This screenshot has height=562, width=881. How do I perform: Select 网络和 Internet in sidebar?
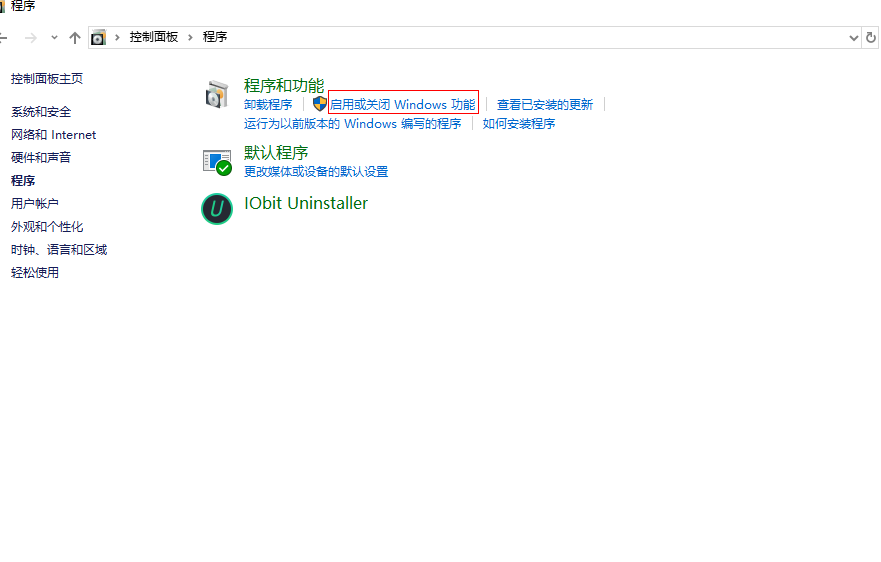54,135
